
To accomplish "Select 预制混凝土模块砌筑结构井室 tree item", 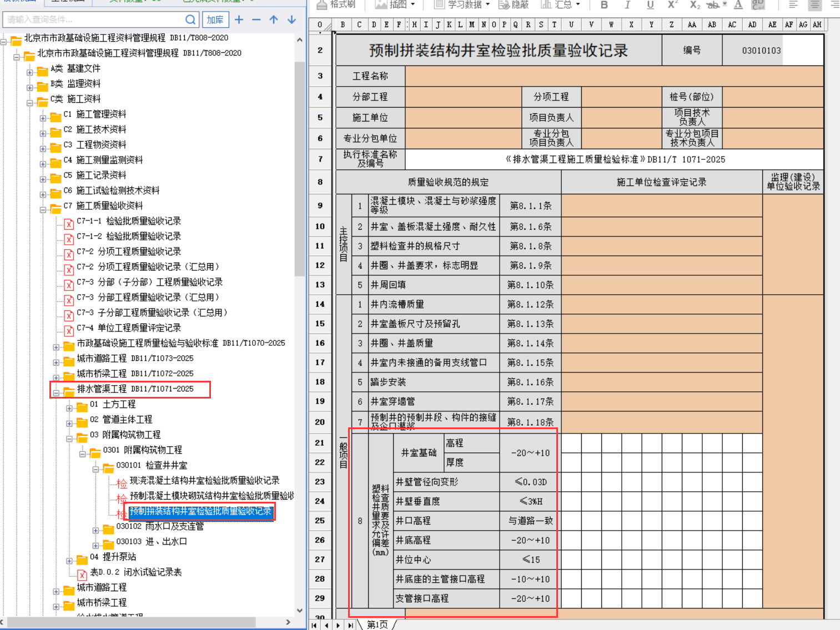I will point(211,496).
